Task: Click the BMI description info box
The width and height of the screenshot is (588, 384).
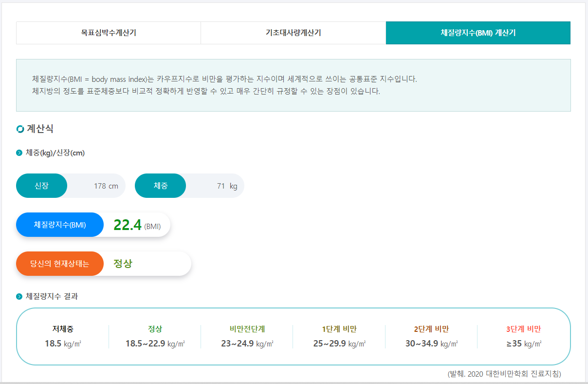Action: pos(294,85)
